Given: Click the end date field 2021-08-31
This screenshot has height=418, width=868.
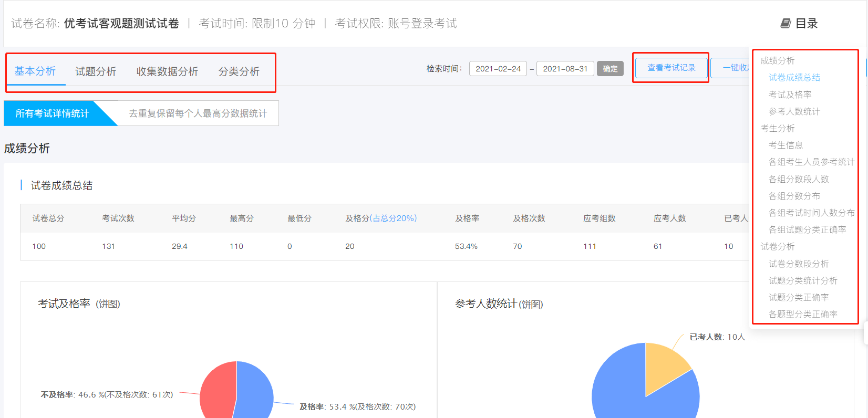Looking at the screenshot, I should [x=565, y=69].
